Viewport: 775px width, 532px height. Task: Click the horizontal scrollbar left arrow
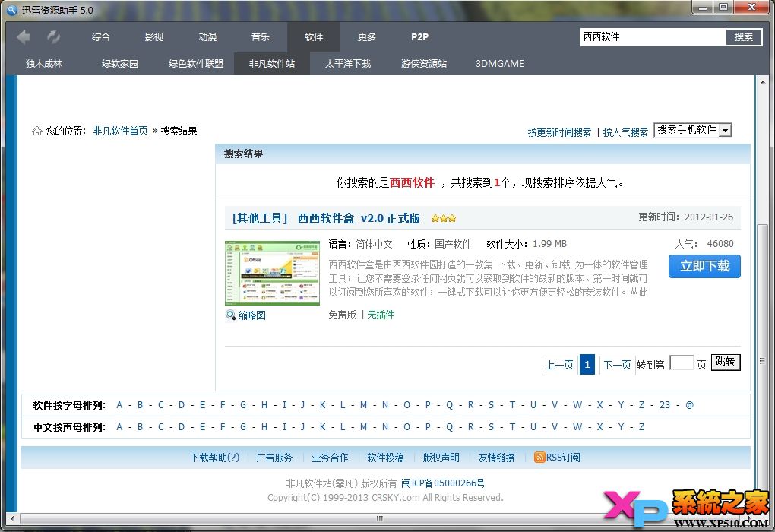click(x=12, y=518)
